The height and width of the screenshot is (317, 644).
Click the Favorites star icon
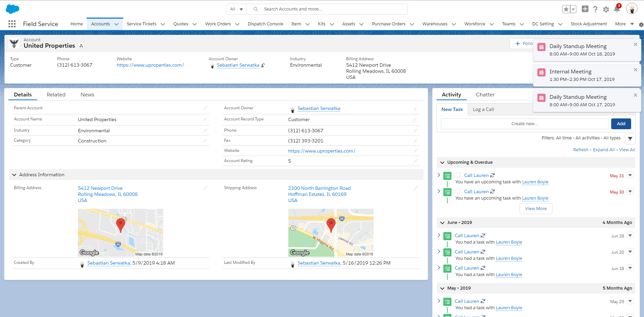pos(566,9)
